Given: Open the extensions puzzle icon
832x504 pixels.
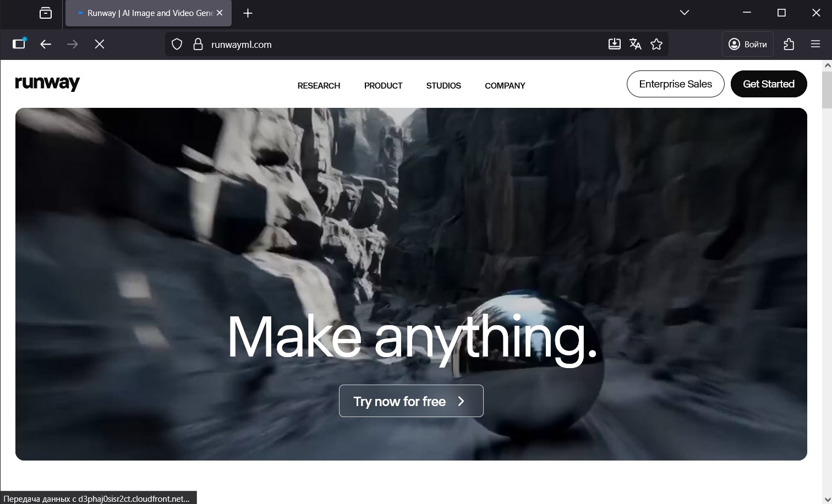Looking at the screenshot, I should [789, 45].
